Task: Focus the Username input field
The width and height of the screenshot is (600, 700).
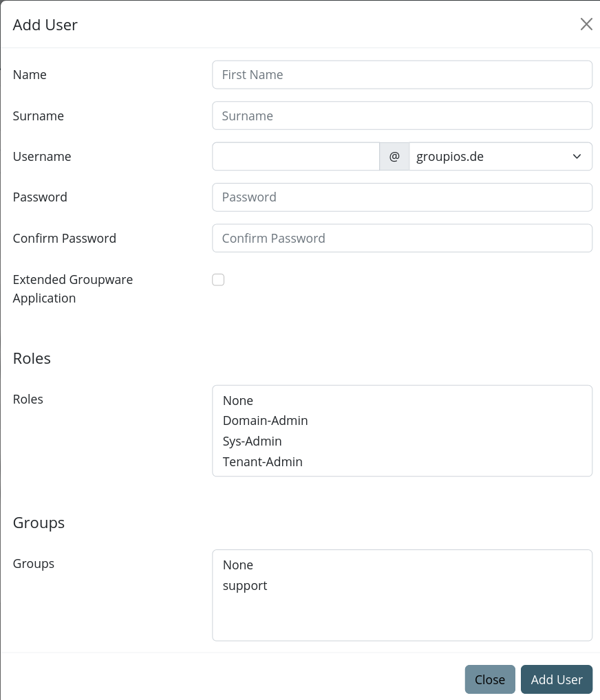Action: (296, 156)
